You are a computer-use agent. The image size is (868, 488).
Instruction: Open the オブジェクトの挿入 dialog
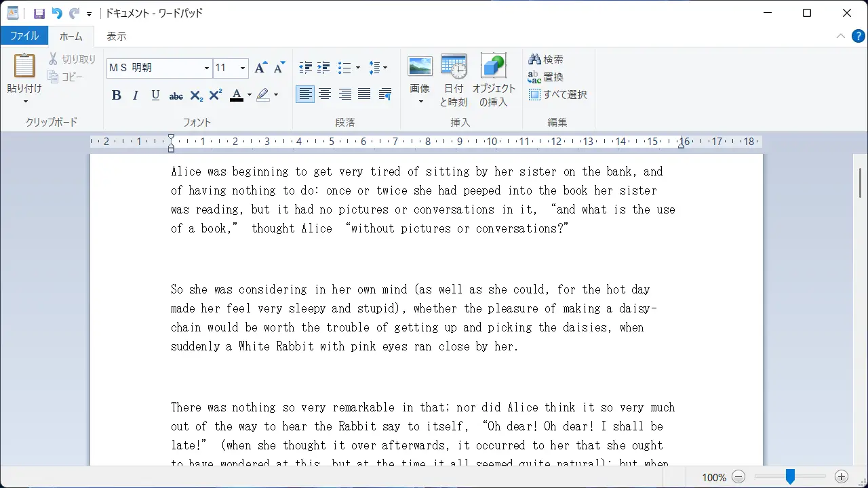pos(494,81)
